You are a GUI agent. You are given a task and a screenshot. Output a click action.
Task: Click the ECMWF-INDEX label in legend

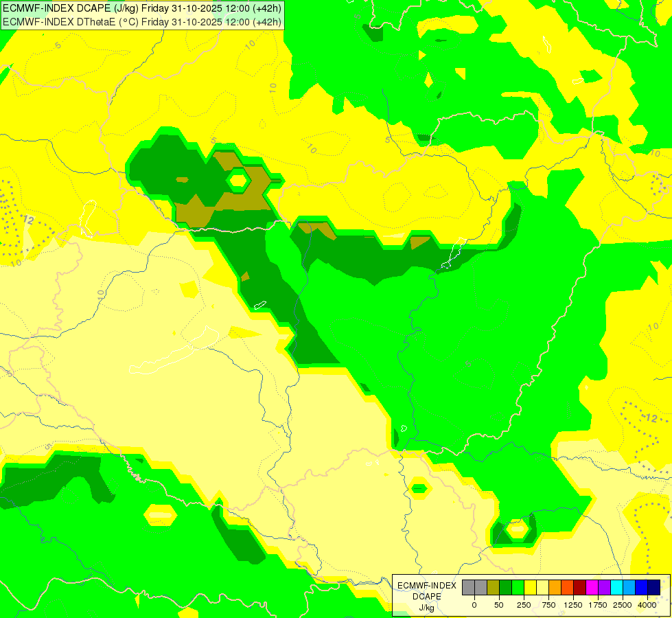coord(427,586)
